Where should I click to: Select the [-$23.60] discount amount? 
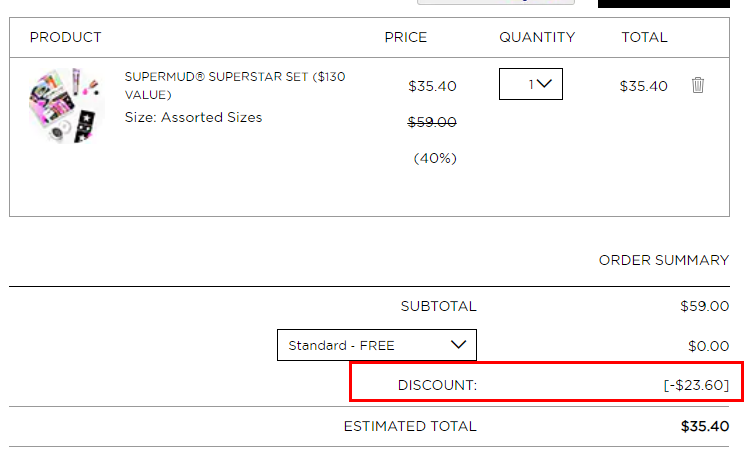696,385
